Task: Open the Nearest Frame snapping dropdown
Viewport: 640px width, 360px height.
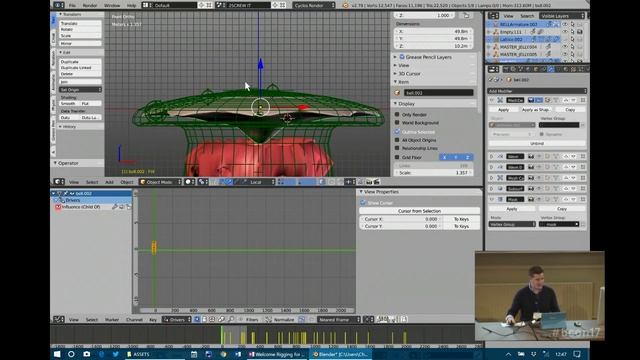Action: (339, 320)
